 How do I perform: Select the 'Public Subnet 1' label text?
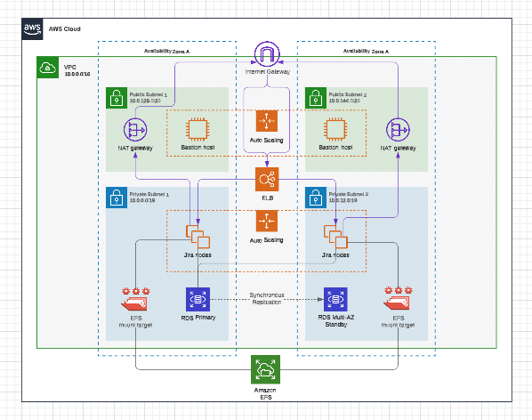coord(149,94)
